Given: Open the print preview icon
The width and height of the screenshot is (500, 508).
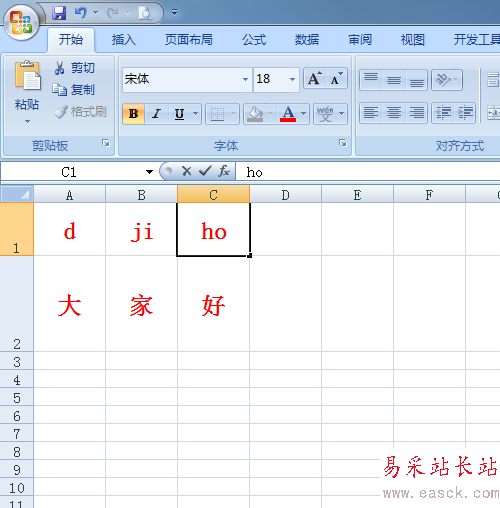Looking at the screenshot, I should coord(145,13).
